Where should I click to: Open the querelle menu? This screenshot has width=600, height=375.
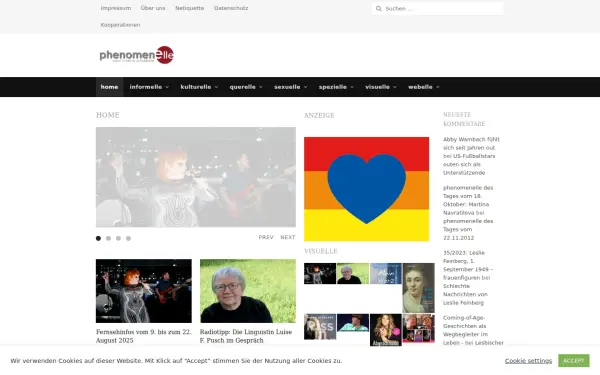[243, 87]
